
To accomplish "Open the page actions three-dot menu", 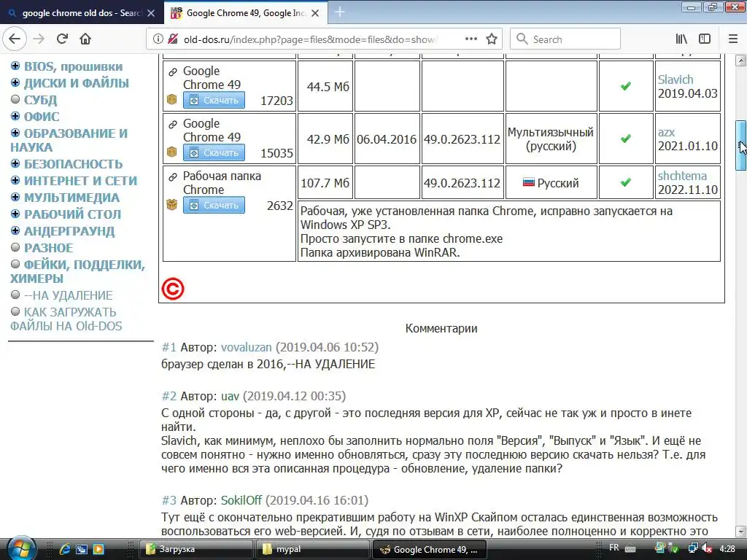I will (471, 39).
